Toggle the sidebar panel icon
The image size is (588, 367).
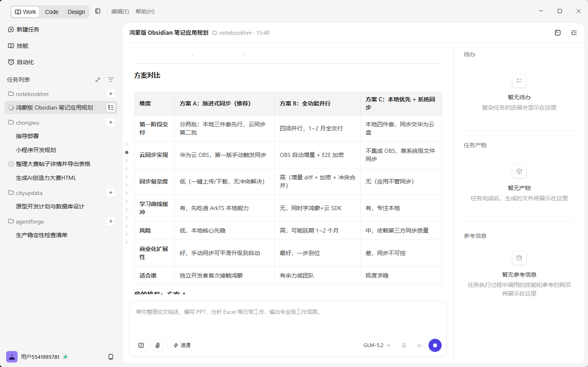98,11
